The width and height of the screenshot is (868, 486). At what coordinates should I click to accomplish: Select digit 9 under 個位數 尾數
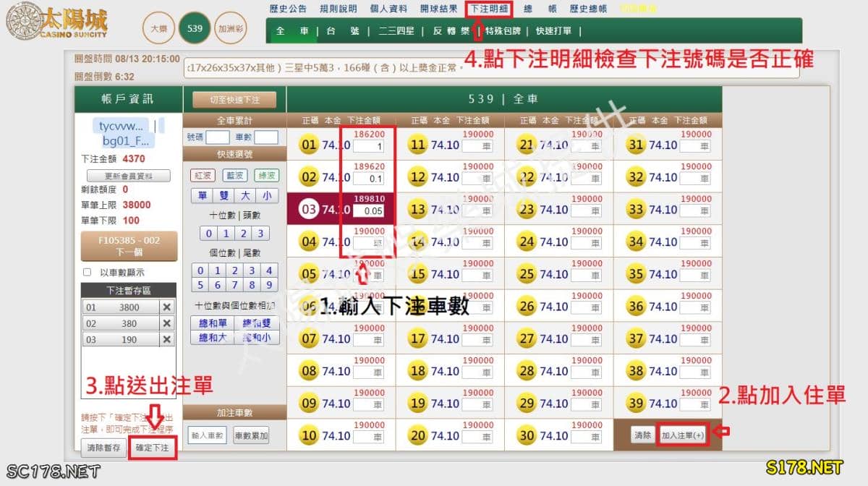(x=268, y=285)
